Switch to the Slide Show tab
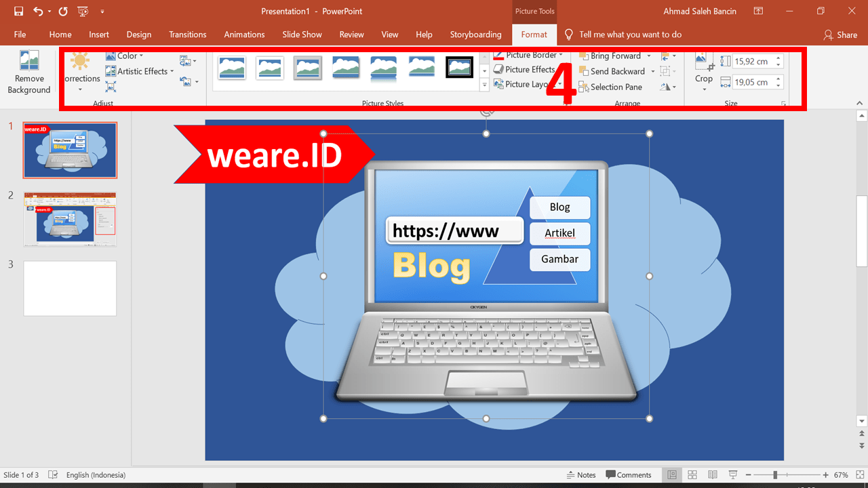 click(302, 35)
